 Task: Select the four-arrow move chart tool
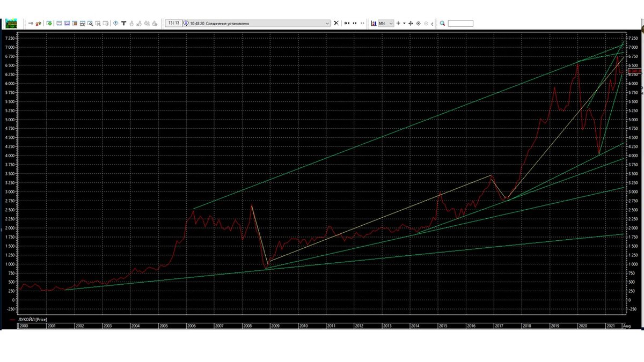pyautogui.click(x=411, y=24)
